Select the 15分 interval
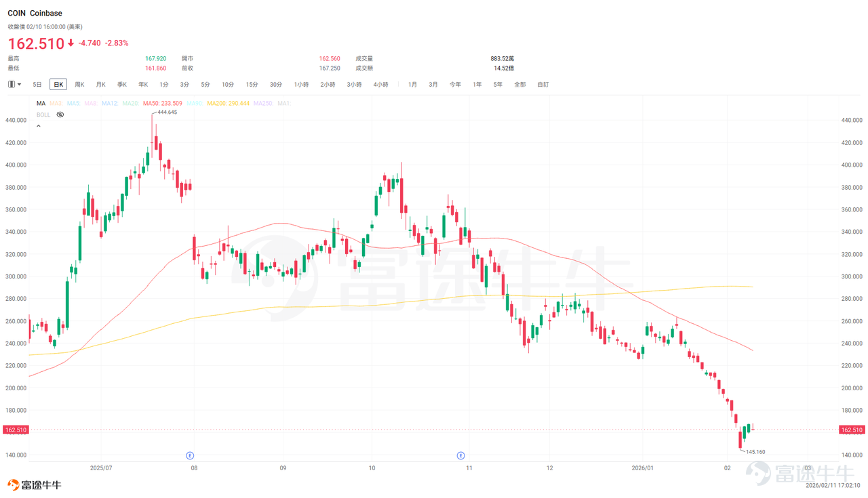Viewport: 868px width, 498px height. (252, 85)
